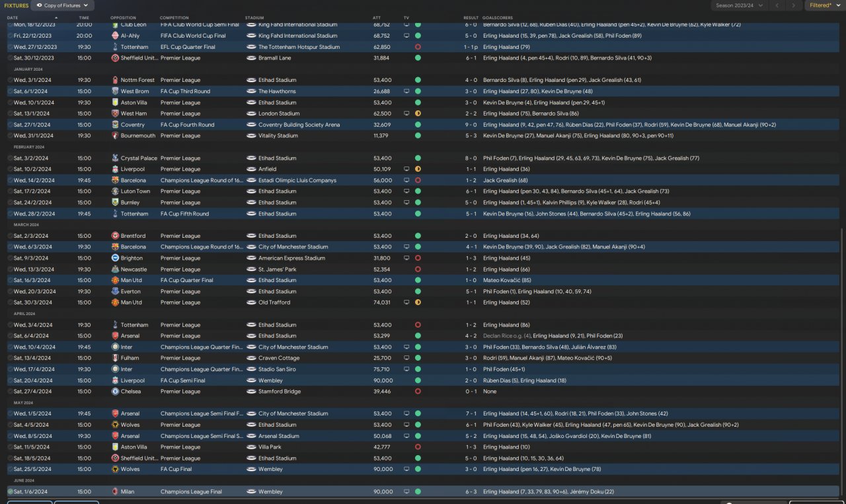Sort by the Goalscorers column header
The image size is (846, 504).
(x=498, y=17)
